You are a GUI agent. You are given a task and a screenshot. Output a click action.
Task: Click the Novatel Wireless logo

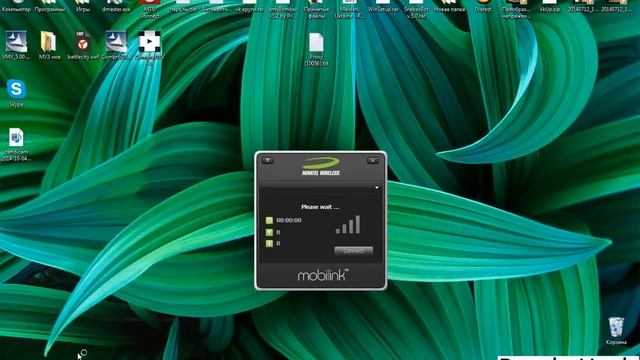click(x=321, y=167)
